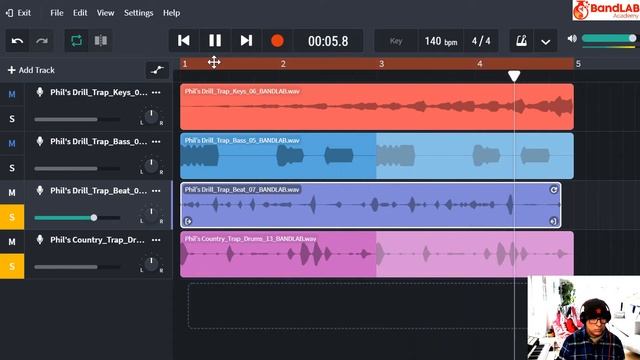Open more options for Country Drums track
This screenshot has height=360, width=640.
(156, 240)
